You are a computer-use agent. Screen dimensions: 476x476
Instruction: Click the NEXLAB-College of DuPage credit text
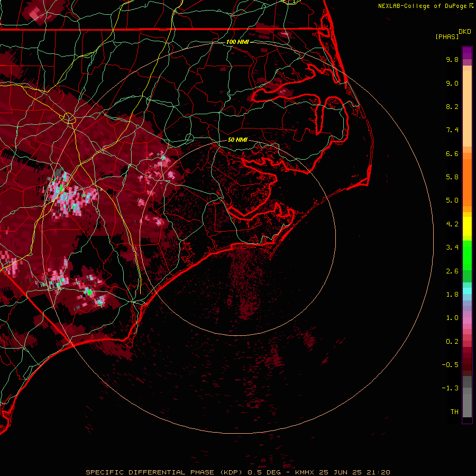[x=425, y=6]
